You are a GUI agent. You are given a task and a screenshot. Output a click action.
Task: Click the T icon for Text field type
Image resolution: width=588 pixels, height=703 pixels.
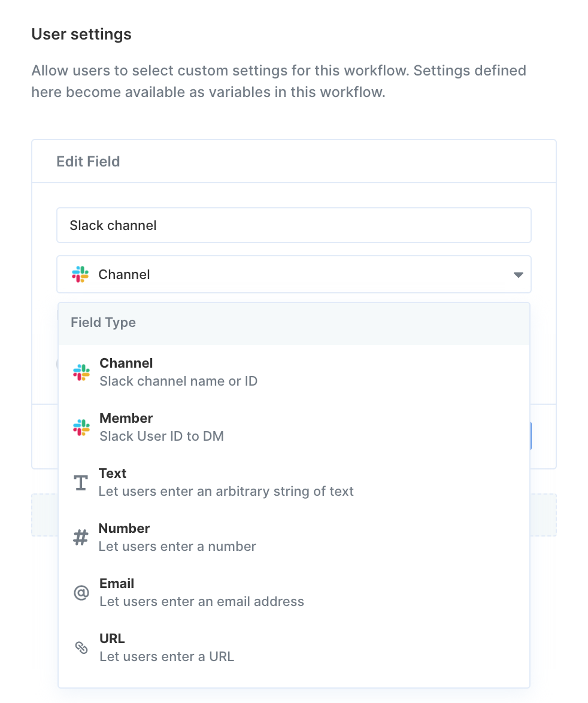pyautogui.click(x=81, y=483)
